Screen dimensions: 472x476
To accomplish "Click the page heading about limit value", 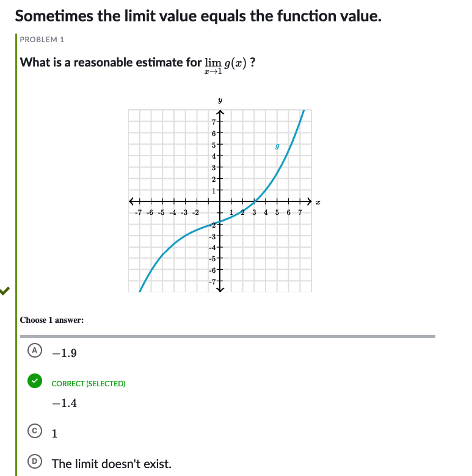I will pyautogui.click(x=198, y=15).
